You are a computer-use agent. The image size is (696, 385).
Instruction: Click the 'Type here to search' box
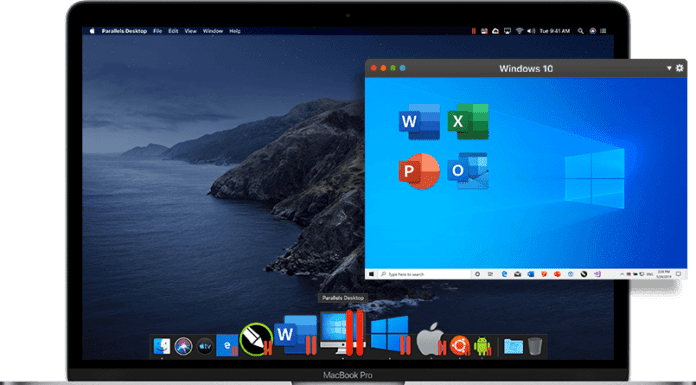424,274
